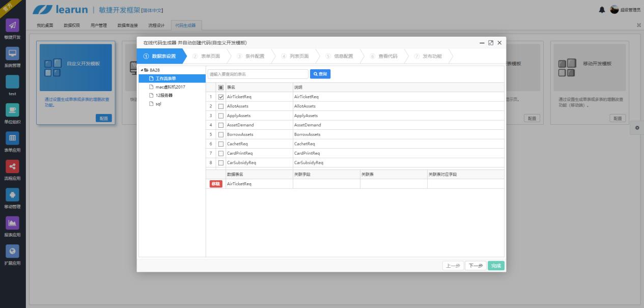Screen dimensions: 644x308
Task: Click the notification bell icon
Action: tap(602, 10)
